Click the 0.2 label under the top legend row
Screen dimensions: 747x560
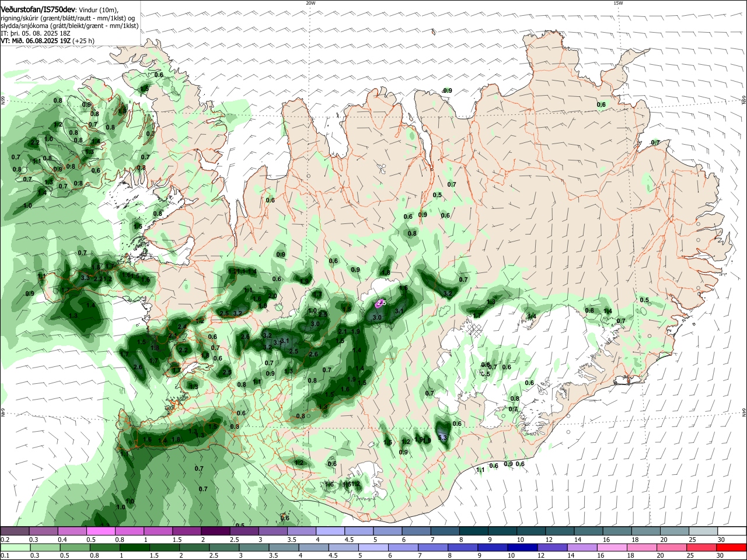[x=5, y=540]
